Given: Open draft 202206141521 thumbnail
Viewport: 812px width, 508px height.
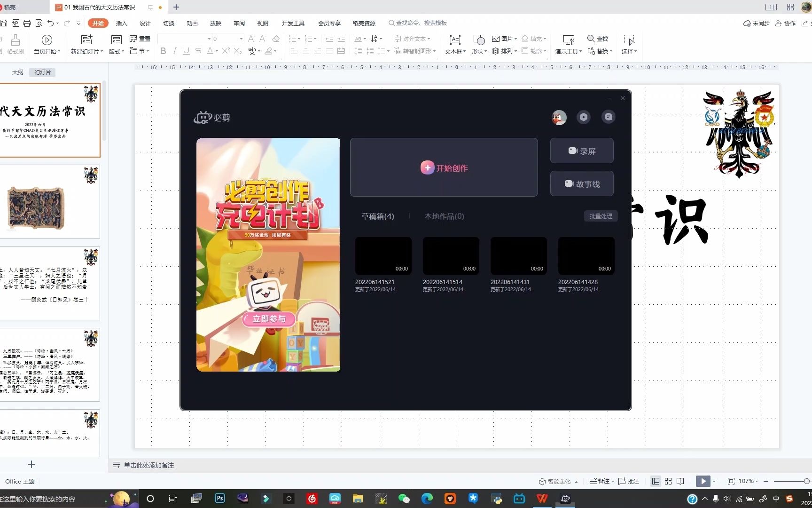Looking at the screenshot, I should point(383,255).
